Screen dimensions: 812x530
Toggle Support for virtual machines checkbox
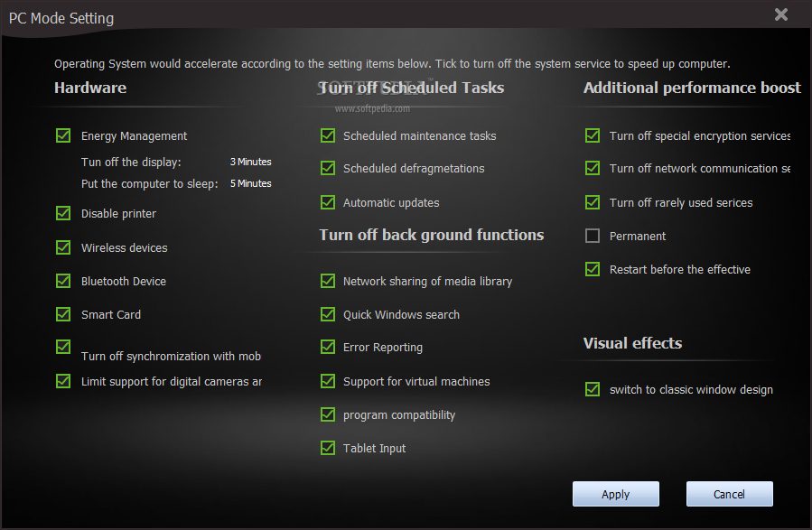pyautogui.click(x=328, y=381)
